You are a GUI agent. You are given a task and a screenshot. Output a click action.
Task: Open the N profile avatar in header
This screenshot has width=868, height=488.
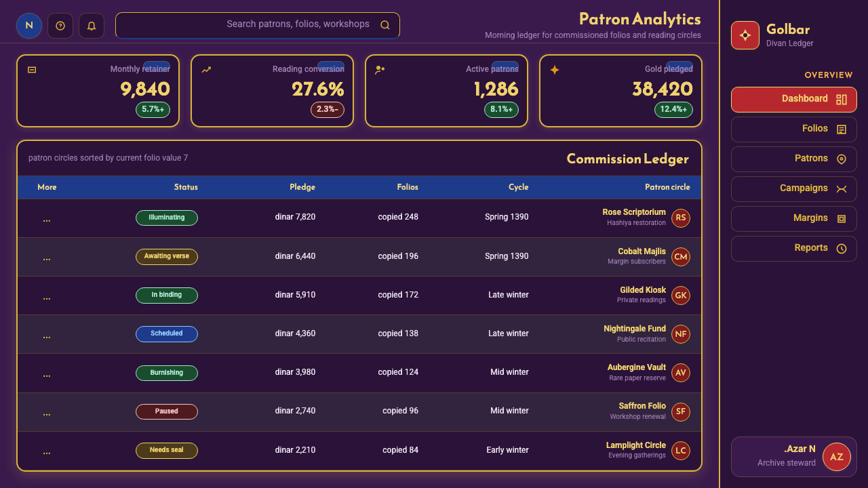click(29, 26)
